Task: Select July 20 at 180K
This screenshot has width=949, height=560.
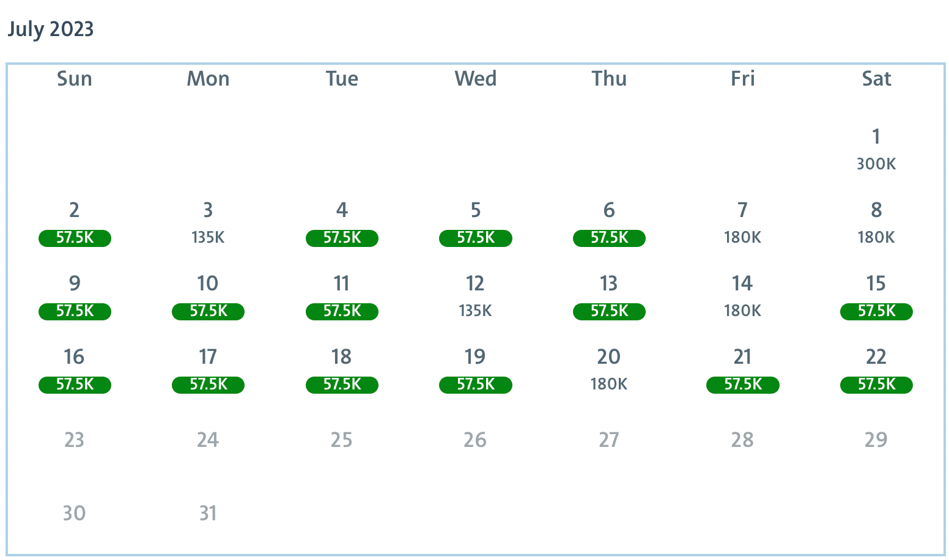Action: point(609,370)
